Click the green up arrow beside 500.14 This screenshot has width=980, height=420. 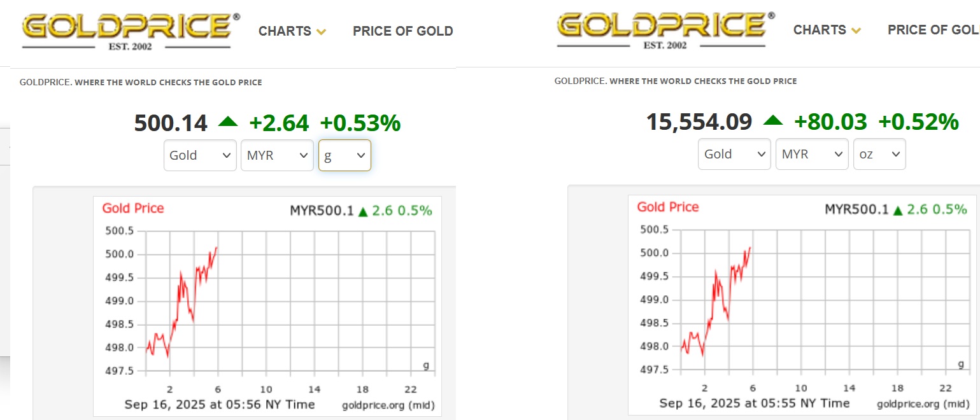[x=228, y=122]
